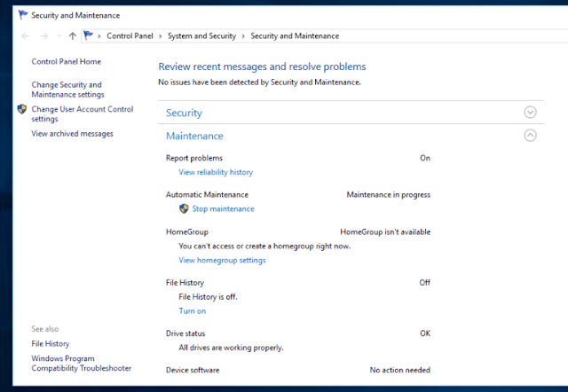Click the flag icon in the address bar
The width and height of the screenshot is (568, 392).
coord(88,35)
